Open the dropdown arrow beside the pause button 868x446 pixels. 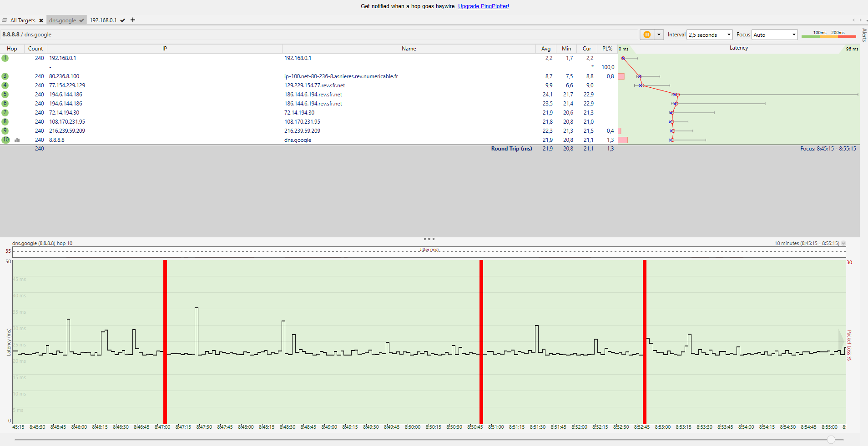click(659, 35)
